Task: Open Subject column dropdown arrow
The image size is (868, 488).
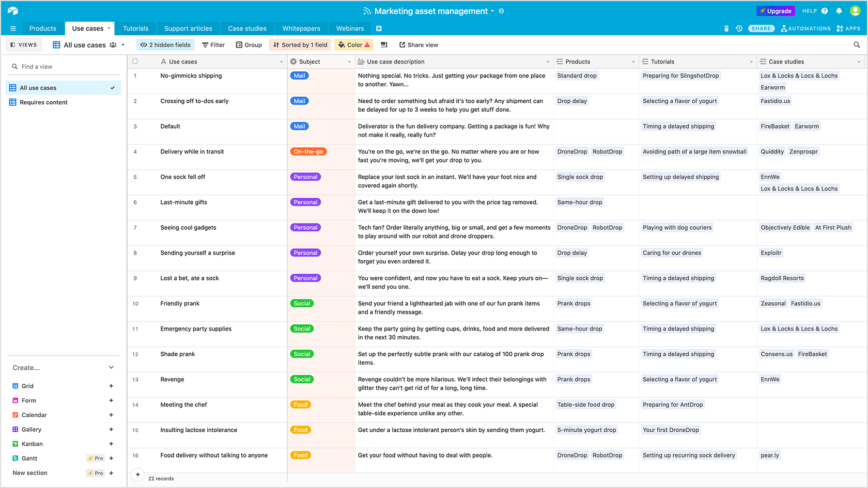Action: point(349,62)
